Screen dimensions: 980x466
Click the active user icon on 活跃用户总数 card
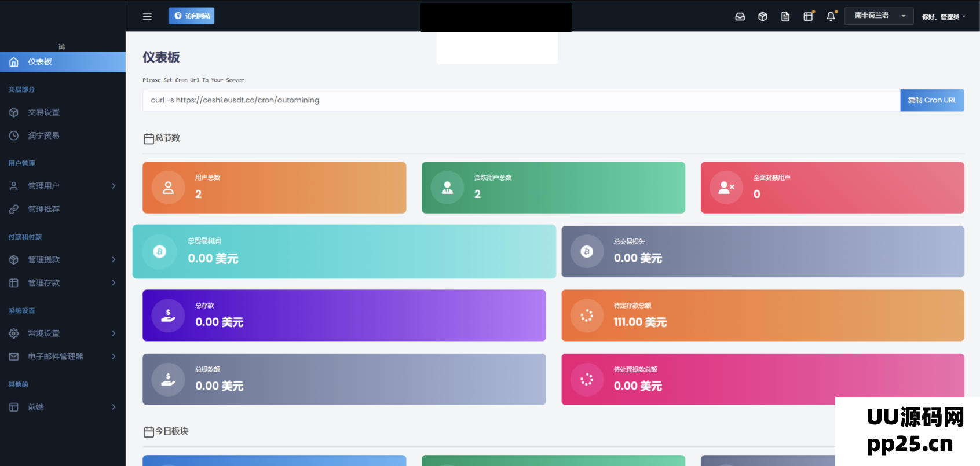click(447, 188)
